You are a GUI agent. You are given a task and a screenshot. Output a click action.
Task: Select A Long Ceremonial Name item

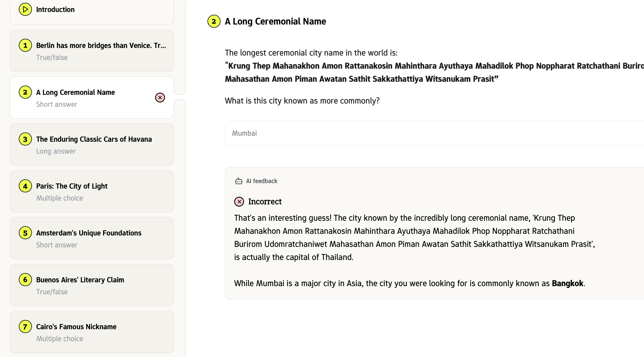pyautogui.click(x=76, y=92)
